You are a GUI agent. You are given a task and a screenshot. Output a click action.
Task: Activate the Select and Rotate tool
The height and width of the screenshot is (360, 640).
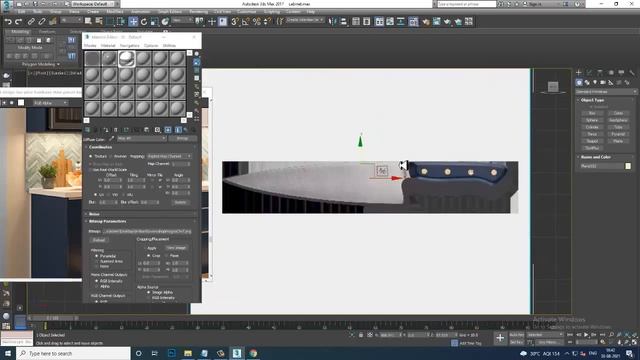coord(144,22)
